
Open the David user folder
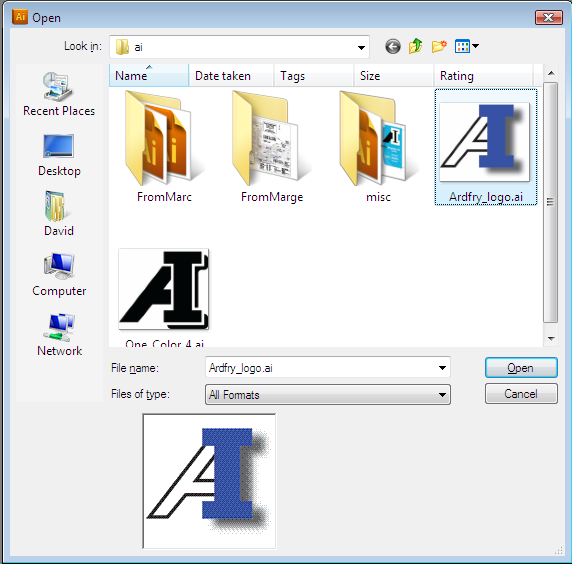pos(59,214)
